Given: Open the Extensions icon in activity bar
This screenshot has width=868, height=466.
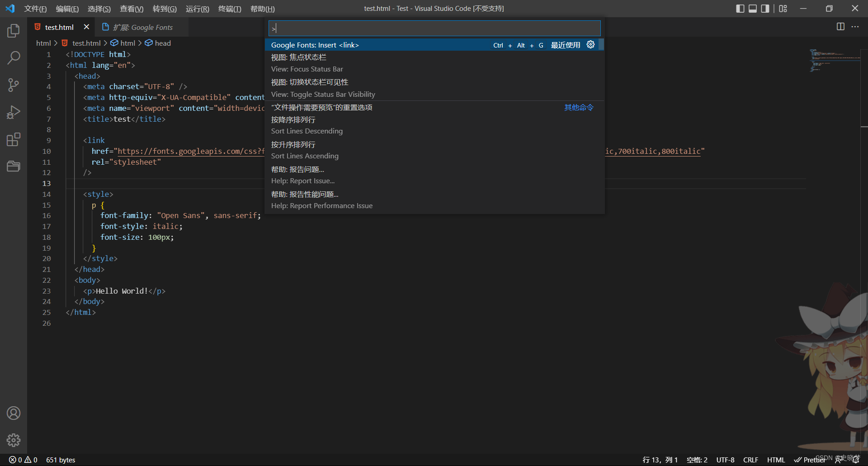Looking at the screenshot, I should 13,139.
